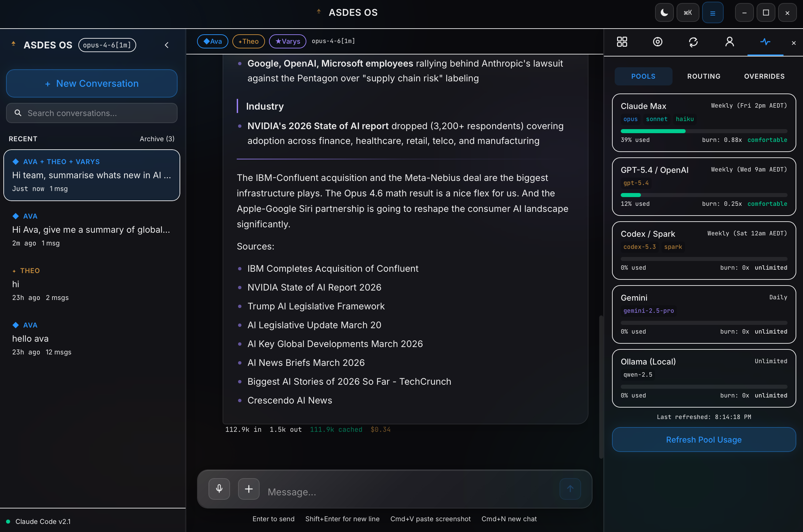
Task: Enable the Ava agent pill
Action: tap(213, 41)
